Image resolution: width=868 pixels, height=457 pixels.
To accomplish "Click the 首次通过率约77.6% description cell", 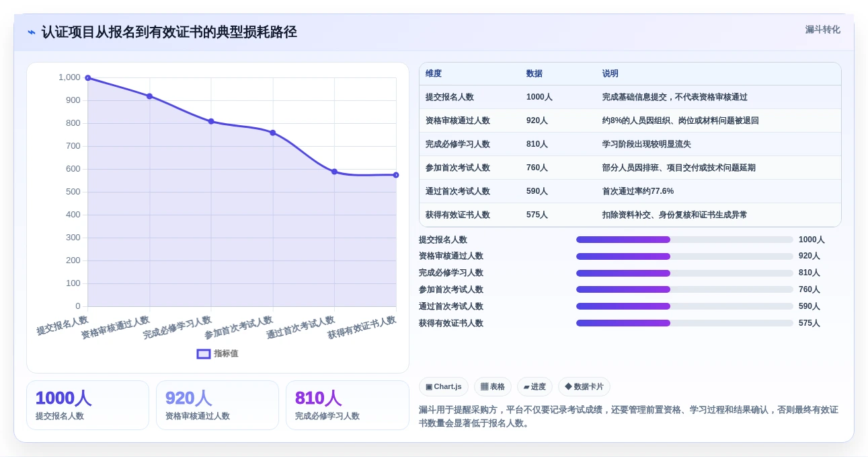I will pyautogui.click(x=638, y=192).
